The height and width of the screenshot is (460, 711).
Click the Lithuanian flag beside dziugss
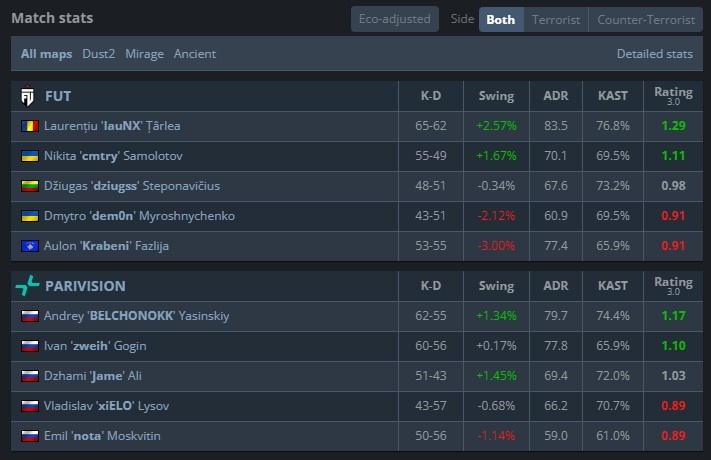(x=29, y=186)
